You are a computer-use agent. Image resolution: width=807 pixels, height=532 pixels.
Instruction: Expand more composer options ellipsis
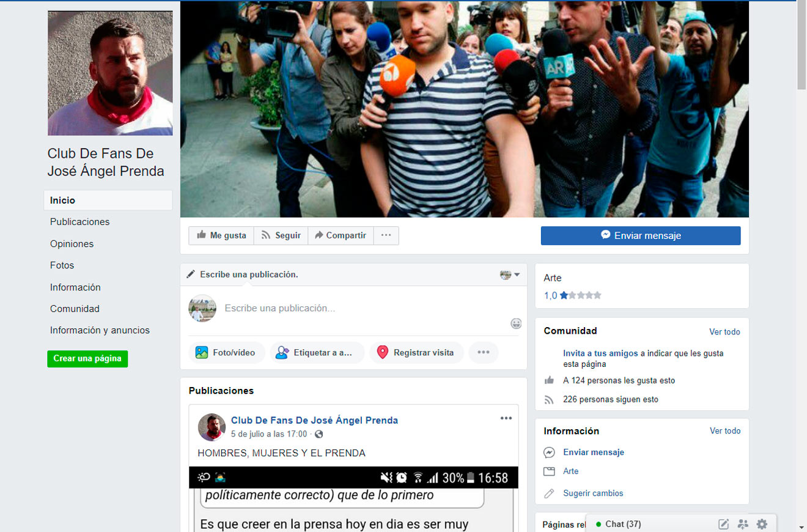point(483,353)
